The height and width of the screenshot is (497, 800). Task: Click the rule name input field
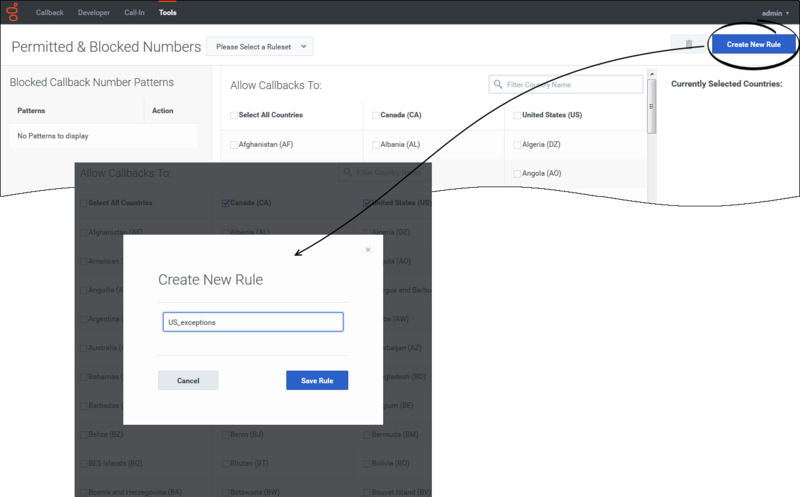coord(253,322)
